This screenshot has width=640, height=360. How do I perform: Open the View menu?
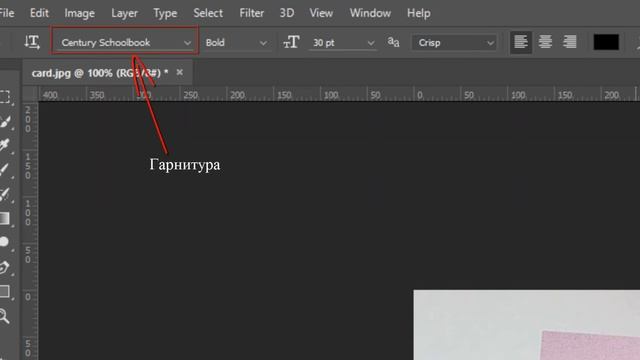click(x=321, y=13)
